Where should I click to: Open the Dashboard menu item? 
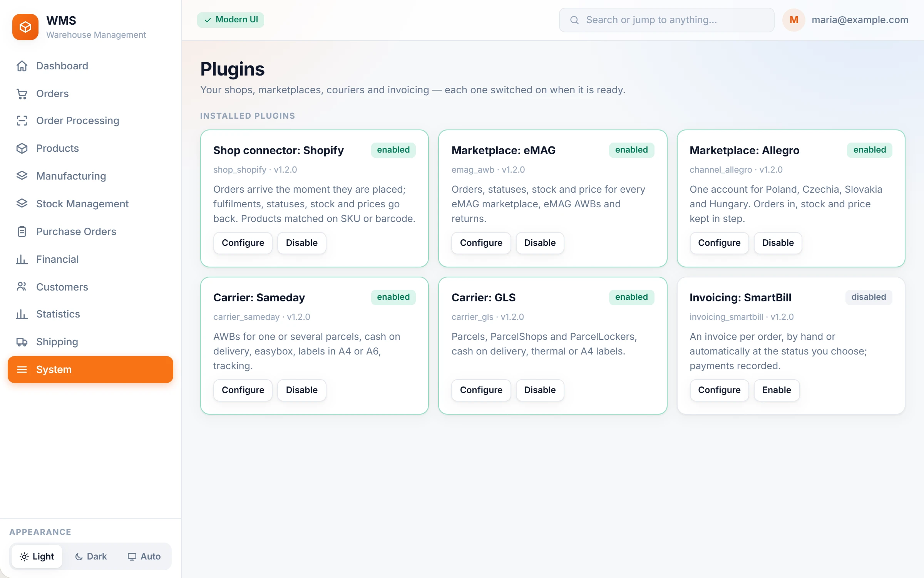click(90, 66)
